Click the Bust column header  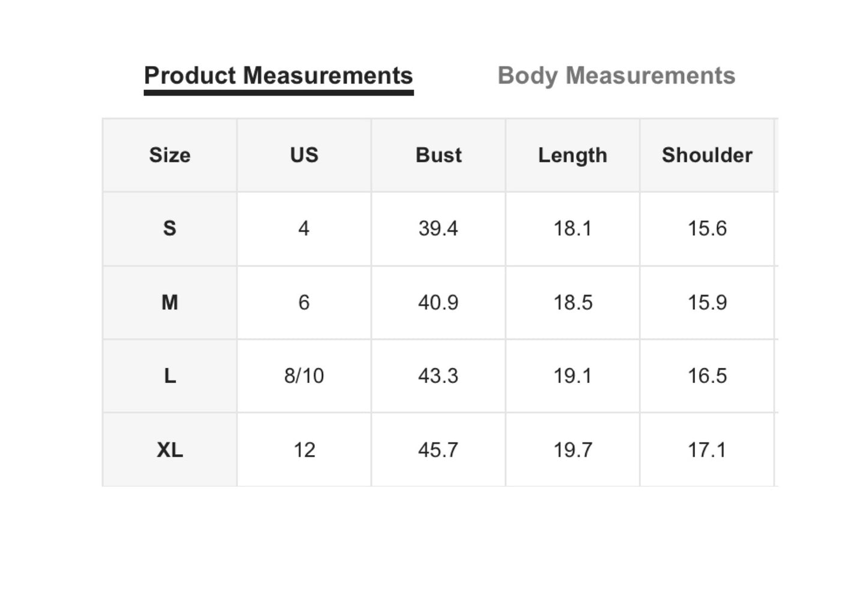[439, 155]
